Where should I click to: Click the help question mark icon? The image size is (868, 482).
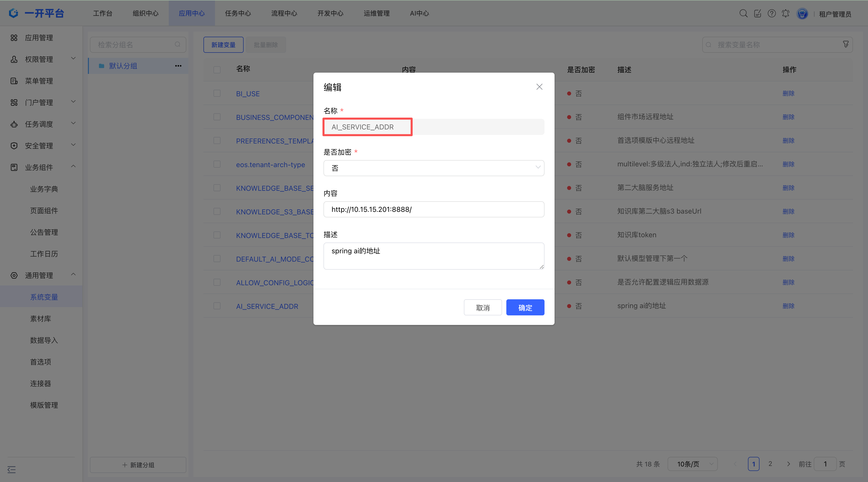[772, 14]
